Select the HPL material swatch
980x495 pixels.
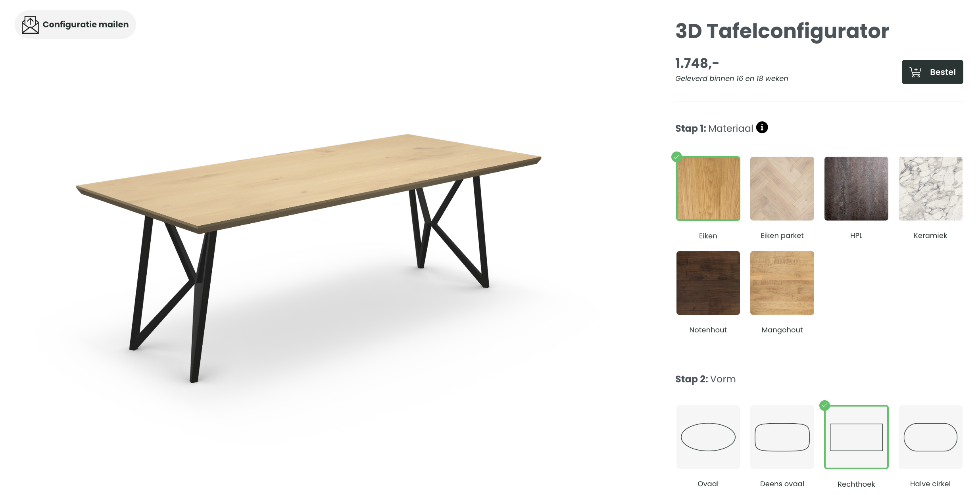coord(856,188)
